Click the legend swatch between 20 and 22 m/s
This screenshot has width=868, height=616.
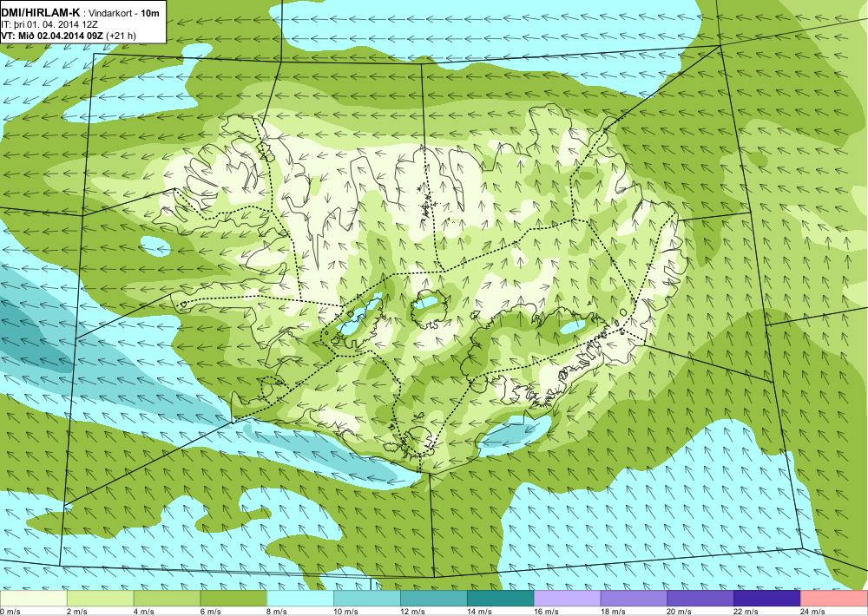point(700,599)
